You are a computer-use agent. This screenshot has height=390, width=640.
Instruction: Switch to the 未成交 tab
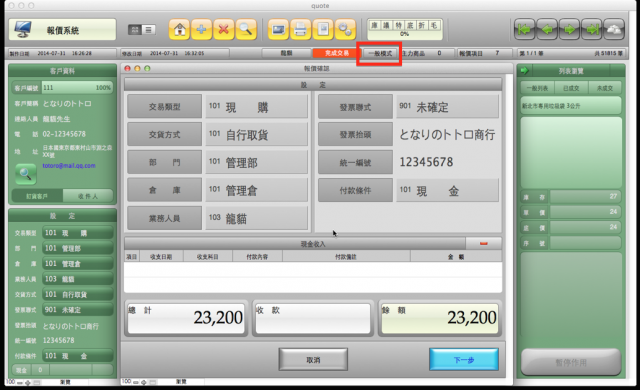click(604, 88)
